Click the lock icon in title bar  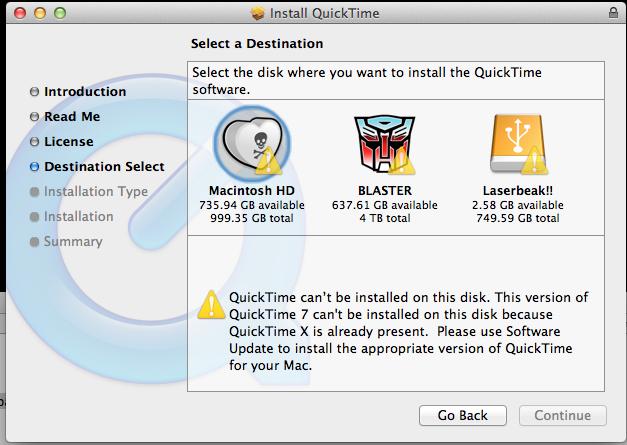(x=613, y=13)
